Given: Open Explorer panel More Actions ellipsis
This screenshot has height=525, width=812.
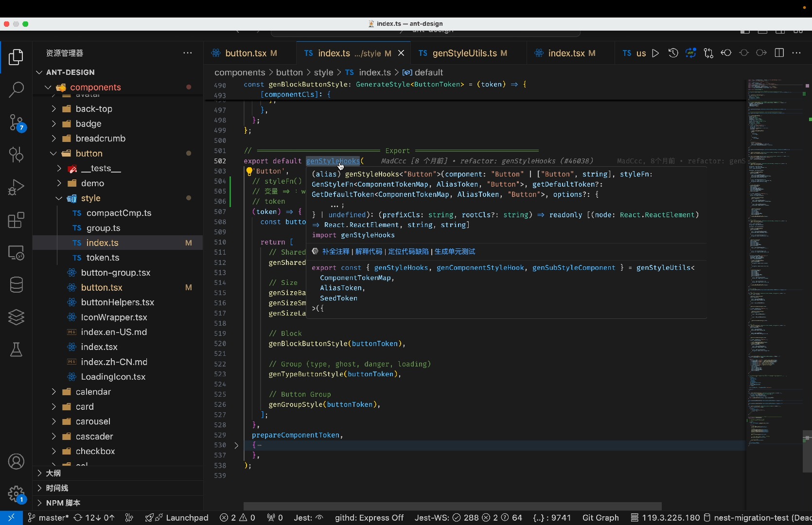Looking at the screenshot, I should point(188,53).
